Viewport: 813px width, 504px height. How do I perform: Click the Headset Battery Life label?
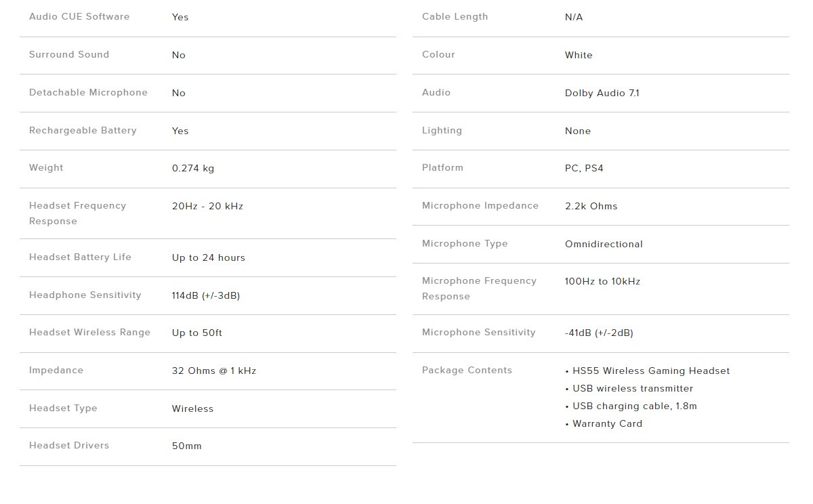pos(80,257)
